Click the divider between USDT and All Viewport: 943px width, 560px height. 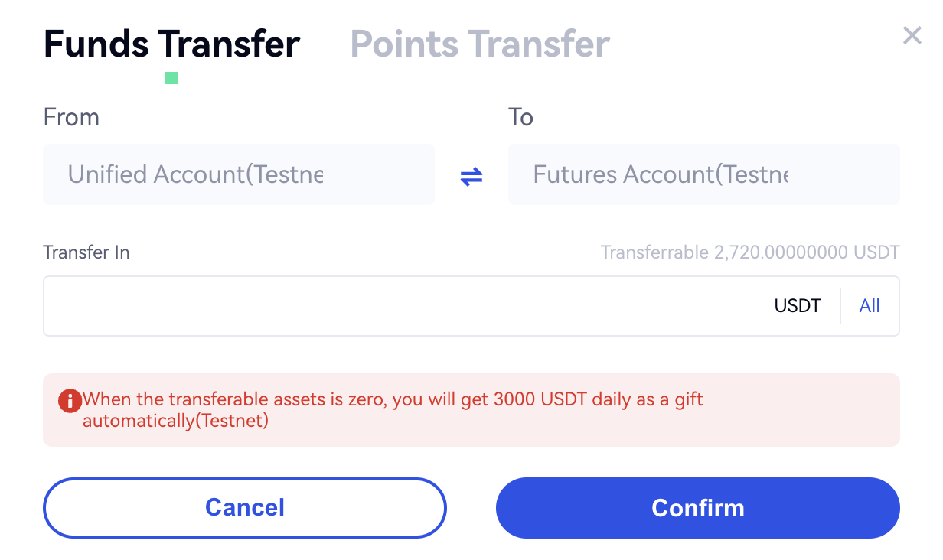840,306
